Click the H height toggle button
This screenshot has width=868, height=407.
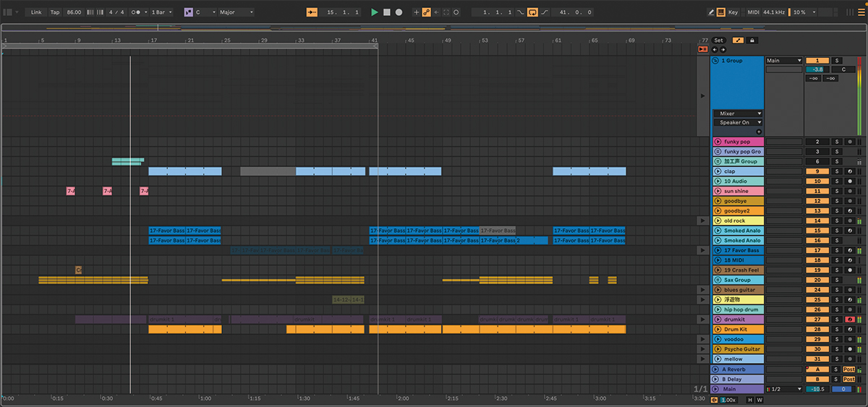[749, 400]
